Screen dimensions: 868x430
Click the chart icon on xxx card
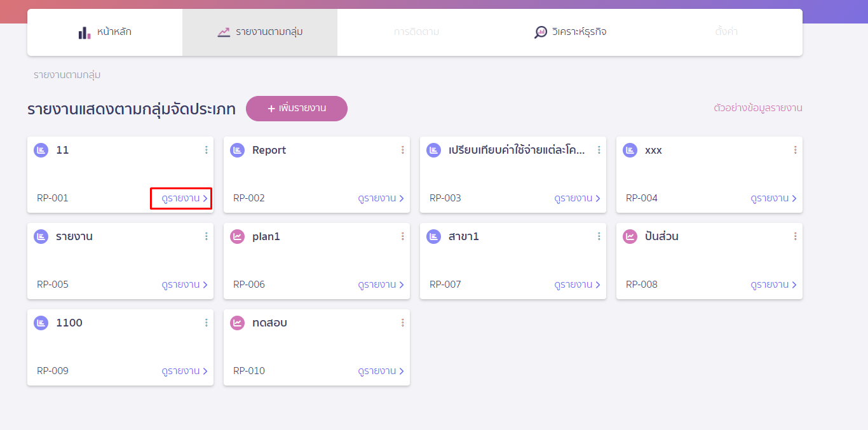click(x=630, y=151)
